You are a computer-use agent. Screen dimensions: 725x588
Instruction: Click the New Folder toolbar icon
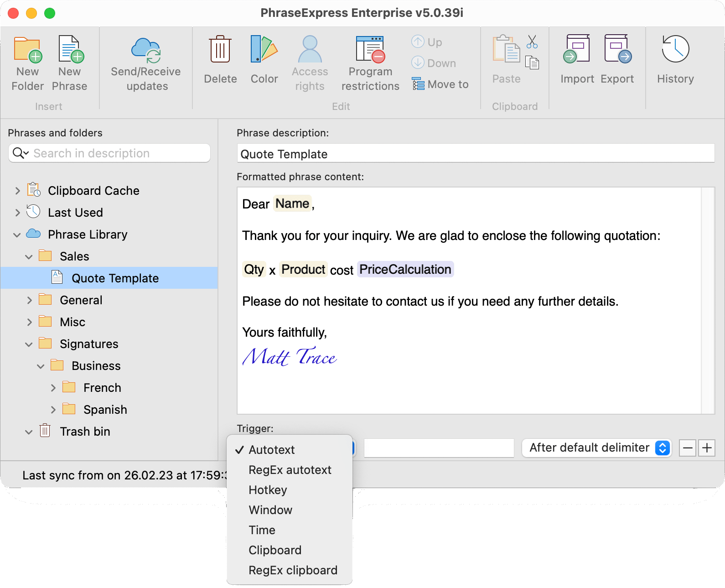28,49
